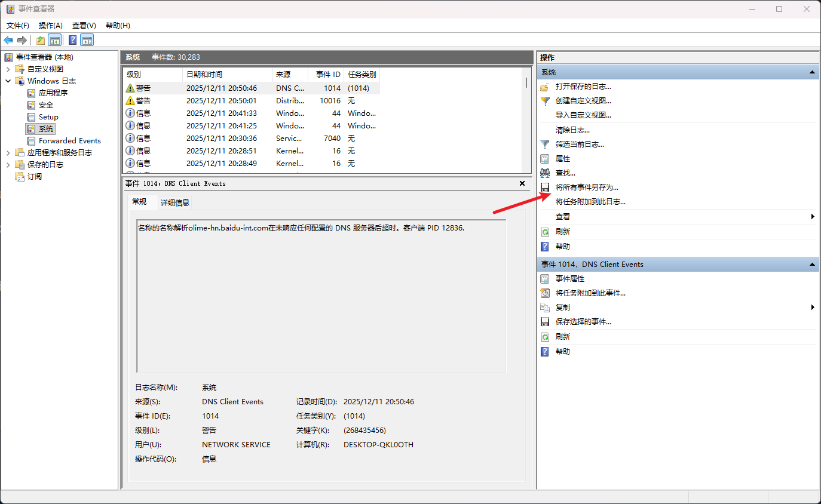
Task: Click the Up one level folder icon
Action: (40, 40)
